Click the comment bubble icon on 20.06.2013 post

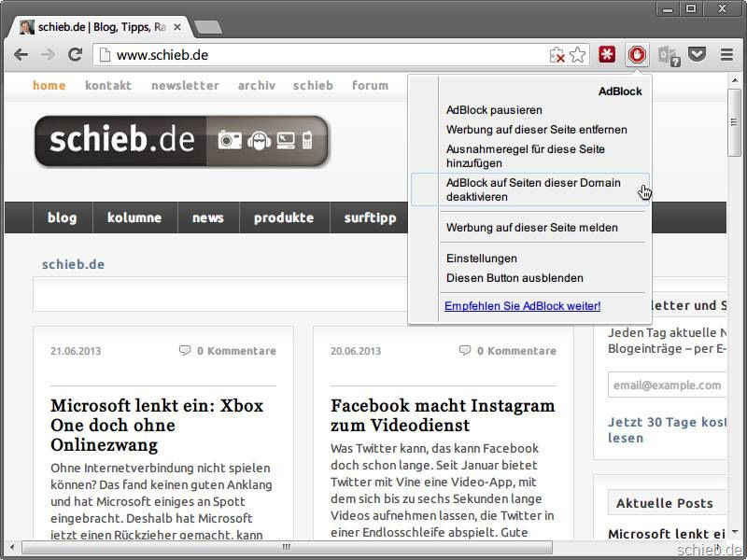(x=465, y=351)
